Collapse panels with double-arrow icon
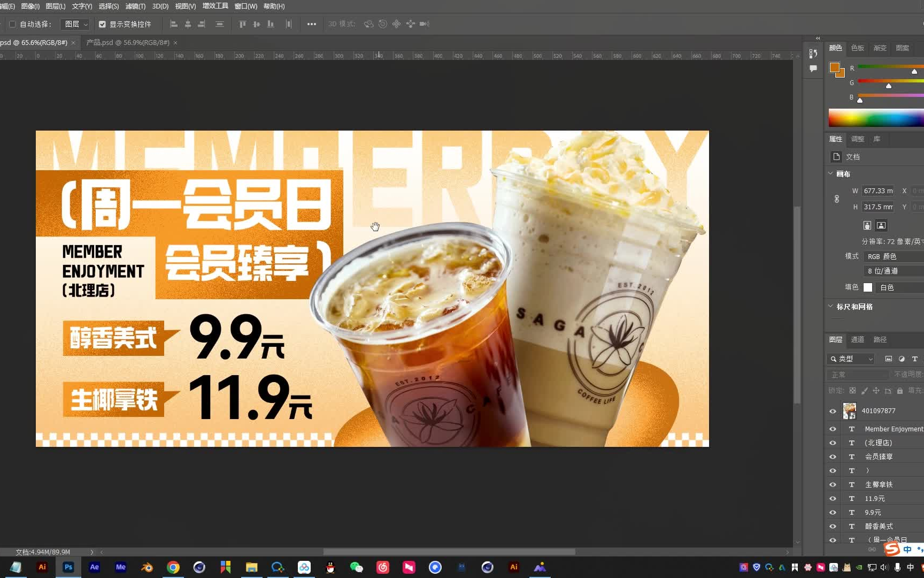924x578 pixels. click(x=818, y=38)
